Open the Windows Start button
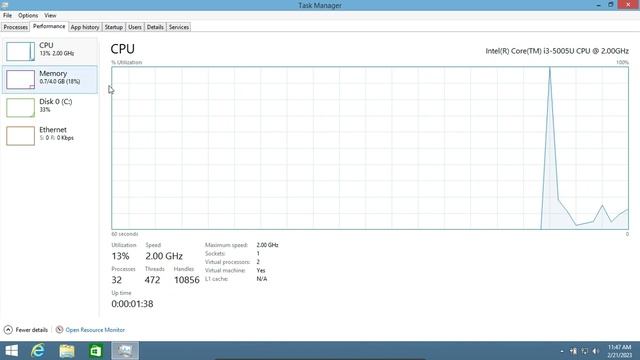640x360 pixels. 11,351
